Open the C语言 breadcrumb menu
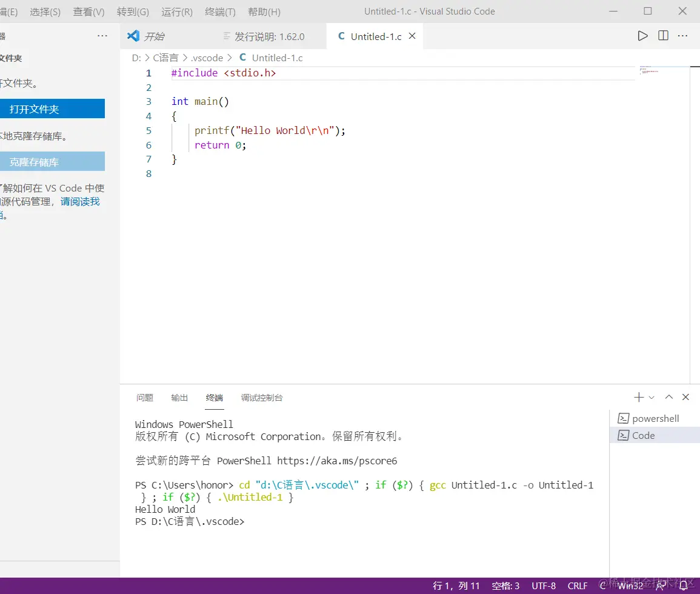This screenshot has height=594, width=700. 165,58
